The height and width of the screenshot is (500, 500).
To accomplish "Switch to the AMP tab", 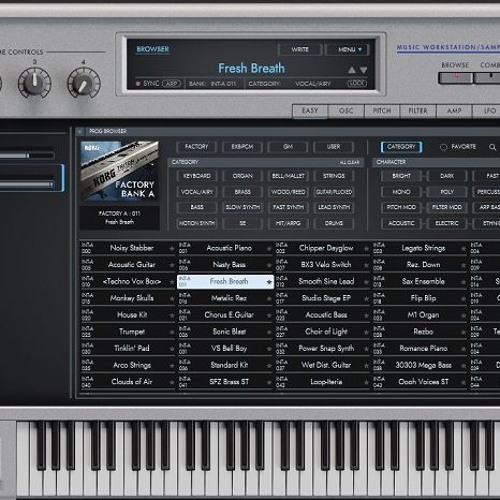I will tap(454, 111).
